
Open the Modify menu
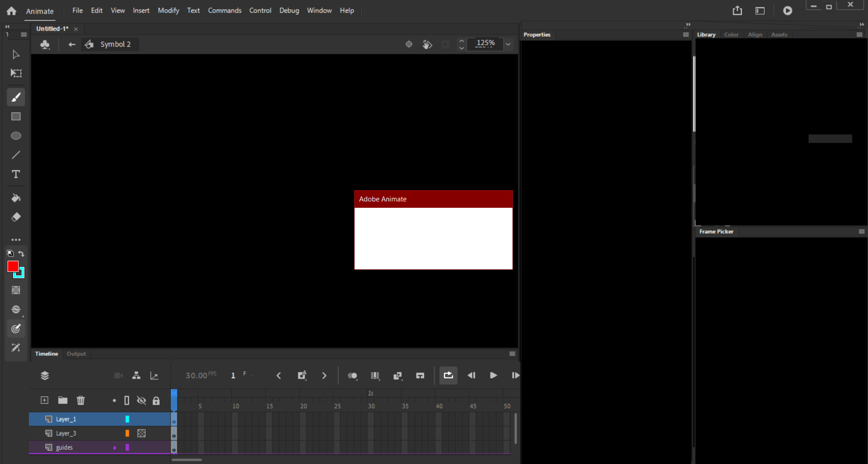click(168, 10)
